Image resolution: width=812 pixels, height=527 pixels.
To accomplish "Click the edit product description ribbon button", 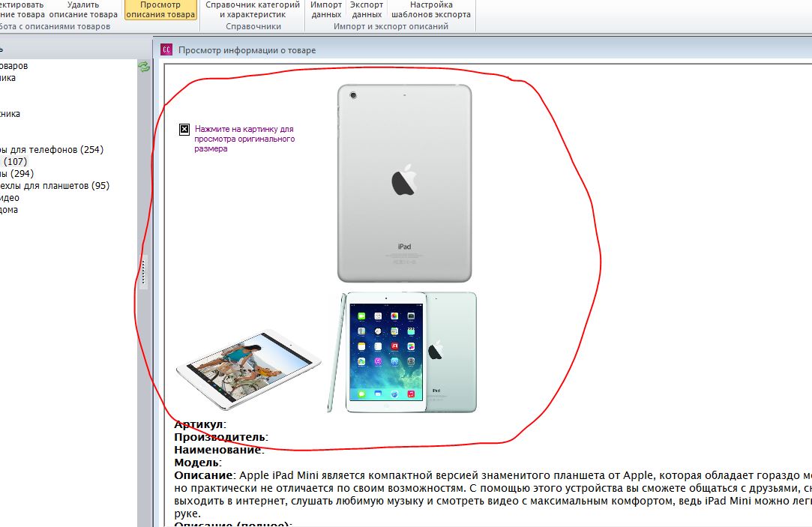I will [22, 10].
